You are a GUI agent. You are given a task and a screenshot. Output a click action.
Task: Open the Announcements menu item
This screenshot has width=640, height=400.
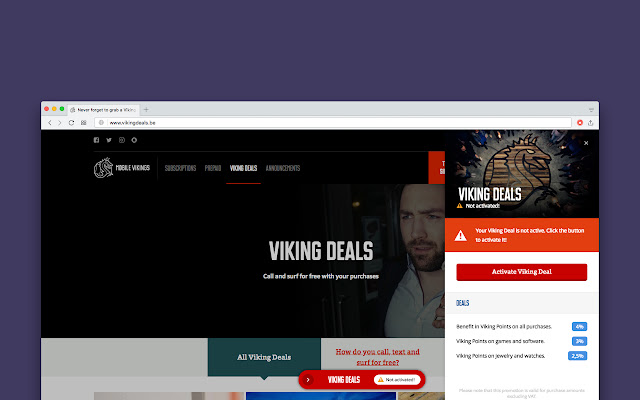283,168
